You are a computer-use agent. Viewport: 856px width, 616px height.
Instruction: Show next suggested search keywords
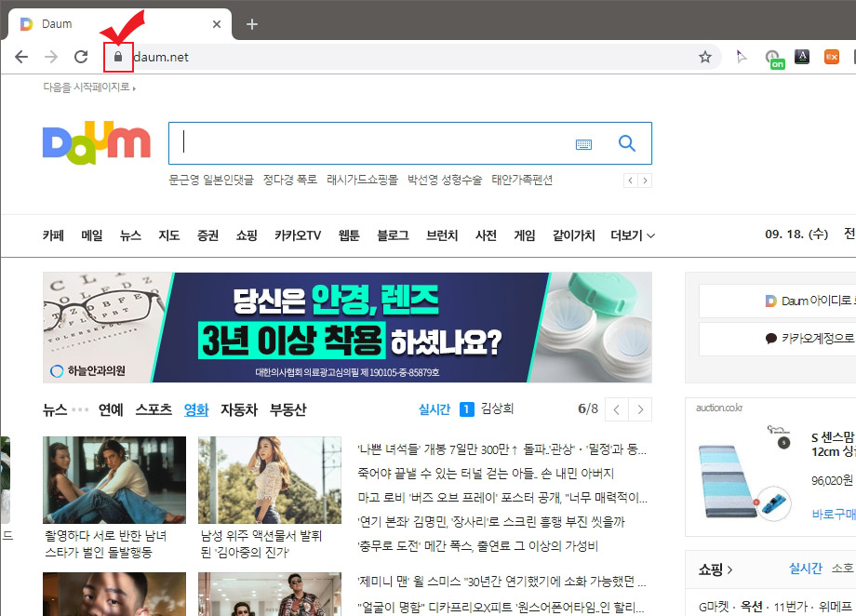pos(645,181)
